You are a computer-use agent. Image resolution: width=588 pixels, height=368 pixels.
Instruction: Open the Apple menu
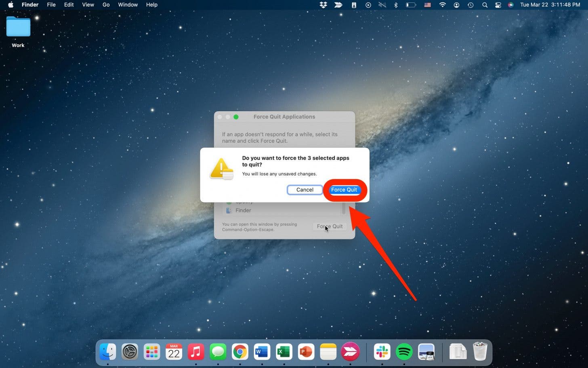(x=11, y=5)
